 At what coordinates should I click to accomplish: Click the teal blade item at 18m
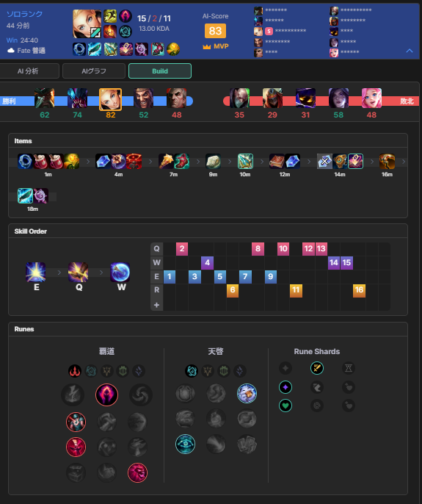(x=25, y=195)
